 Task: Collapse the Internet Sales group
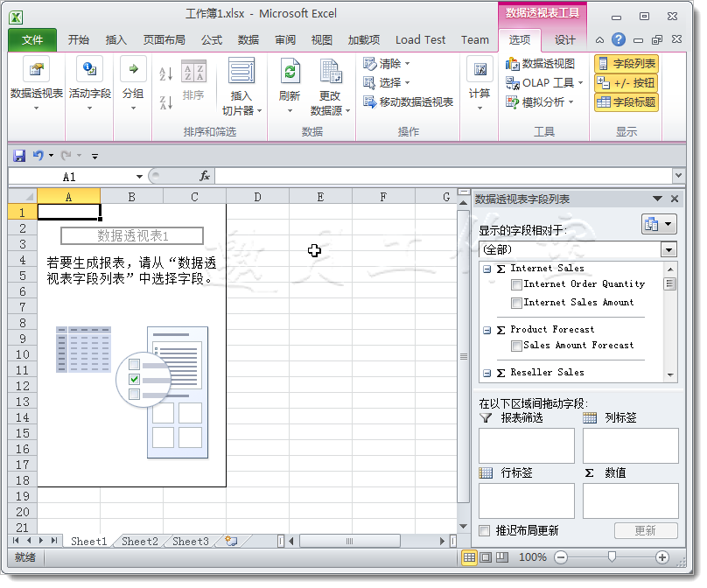(x=487, y=269)
